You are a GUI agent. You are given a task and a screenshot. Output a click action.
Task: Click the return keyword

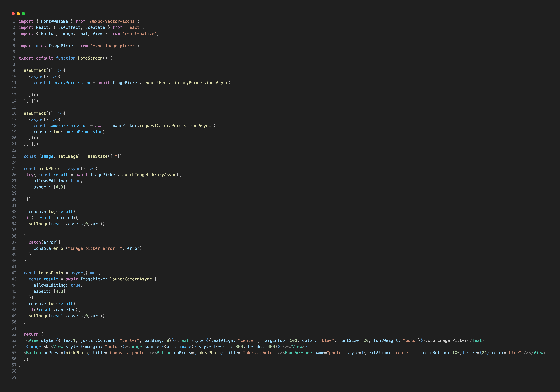pyautogui.click(x=31, y=334)
